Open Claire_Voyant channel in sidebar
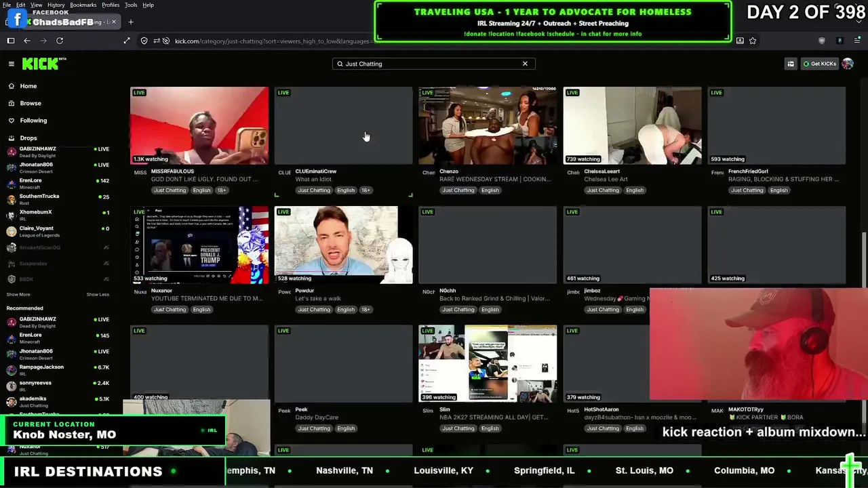The width and height of the screenshot is (868, 488). click(58, 231)
